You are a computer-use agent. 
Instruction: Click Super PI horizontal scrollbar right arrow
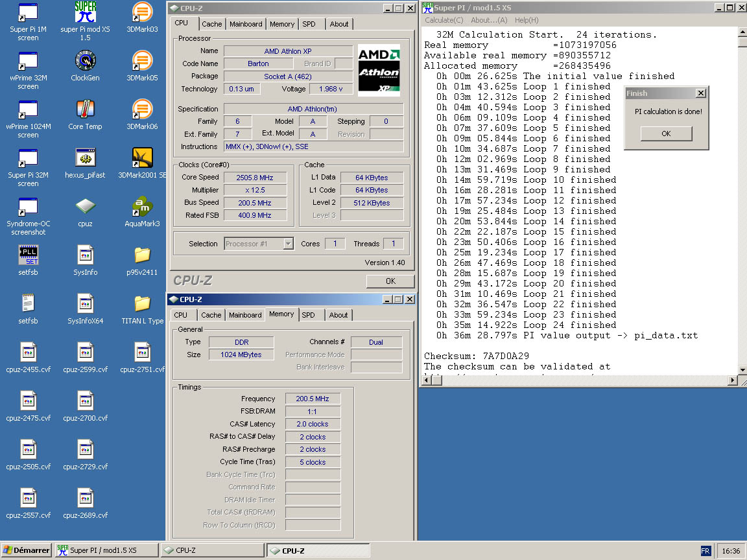click(733, 380)
